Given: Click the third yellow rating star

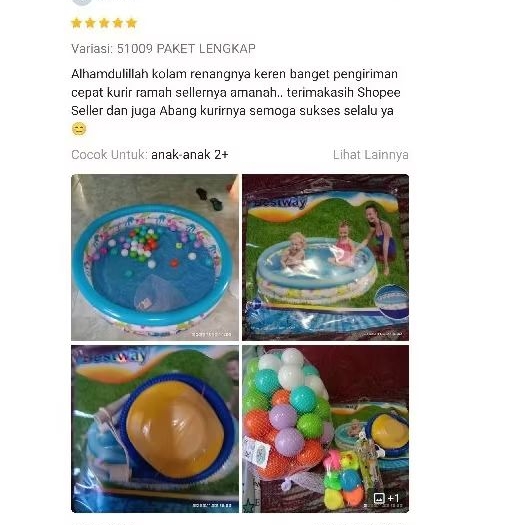Looking at the screenshot, I should pyautogui.click(x=104, y=23).
